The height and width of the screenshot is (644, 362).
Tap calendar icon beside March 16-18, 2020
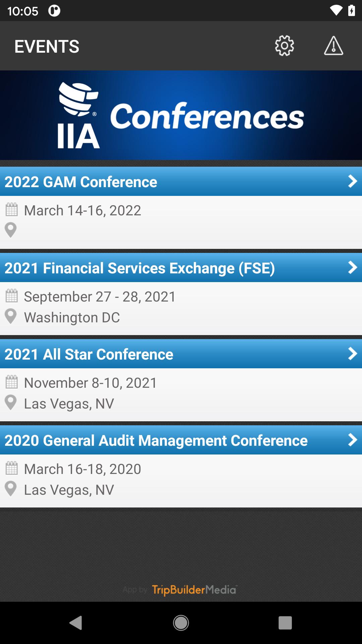pyautogui.click(x=12, y=468)
